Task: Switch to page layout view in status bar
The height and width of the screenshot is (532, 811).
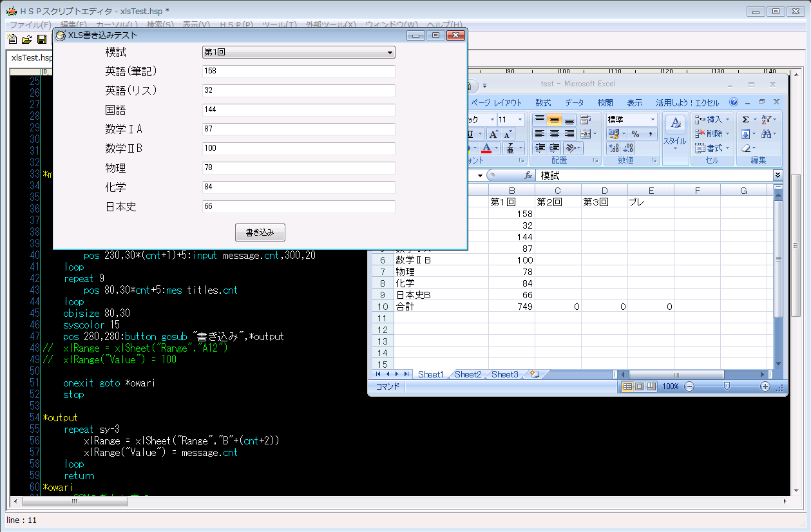Action: click(639, 386)
